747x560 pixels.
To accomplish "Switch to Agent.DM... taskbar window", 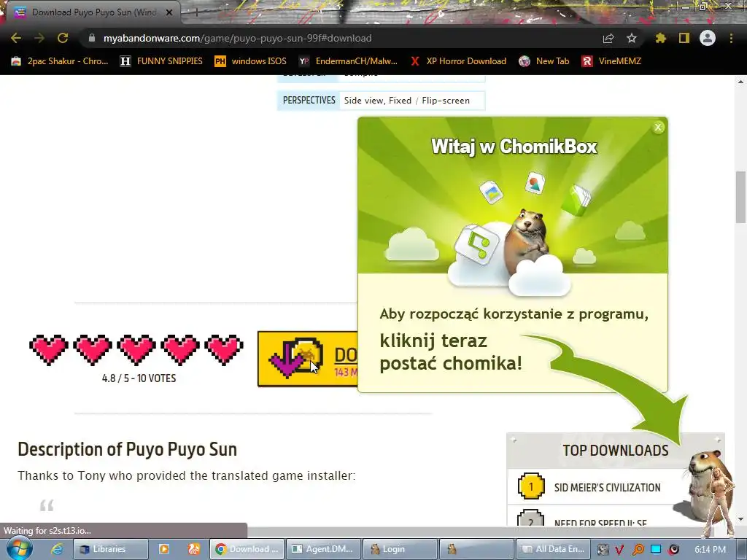I will click(x=323, y=549).
